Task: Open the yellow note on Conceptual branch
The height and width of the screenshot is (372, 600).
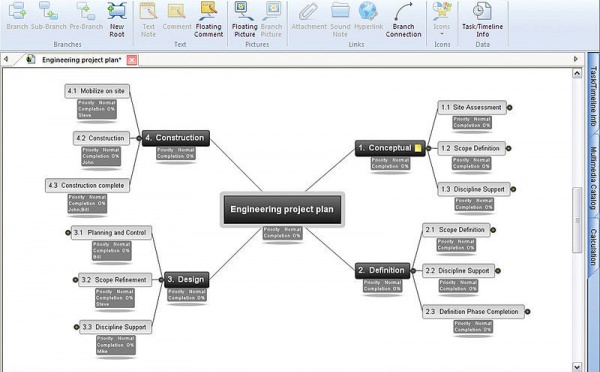Action: [x=418, y=148]
